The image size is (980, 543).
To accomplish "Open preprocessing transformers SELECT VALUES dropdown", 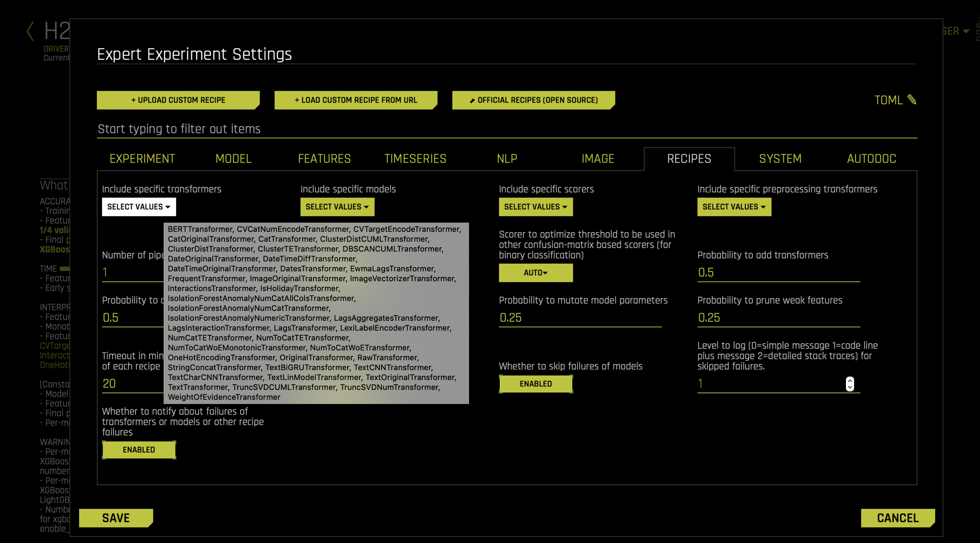I will point(734,207).
